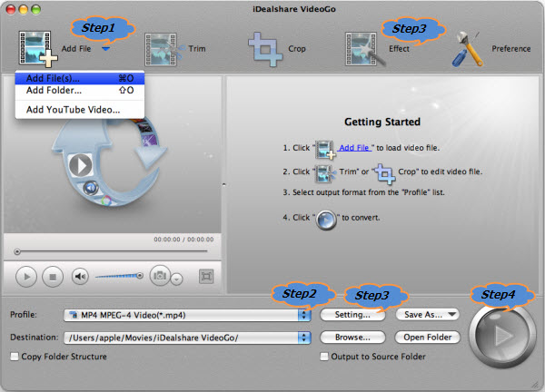The image size is (545, 392).
Task: Click the Open Folder button
Action: tap(428, 338)
